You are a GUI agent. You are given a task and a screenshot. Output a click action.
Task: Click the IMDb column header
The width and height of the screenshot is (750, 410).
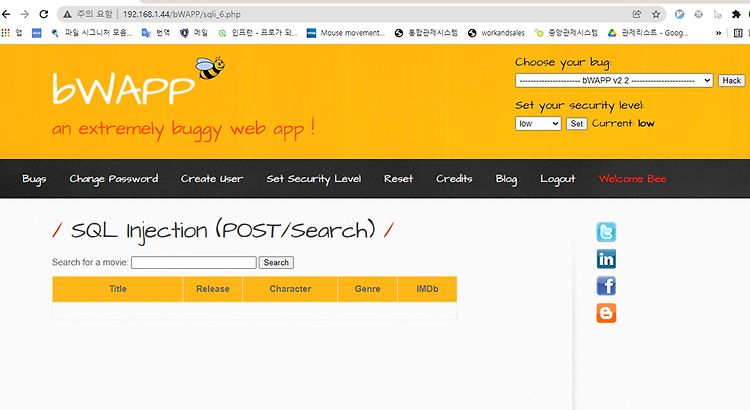(427, 289)
